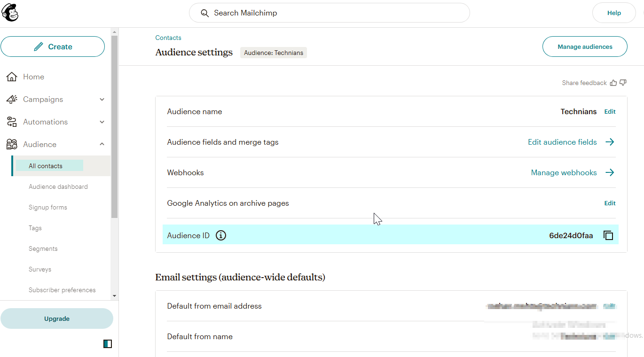Edit Google Analytics on archive pages
This screenshot has width=644, height=357.
coord(610,203)
